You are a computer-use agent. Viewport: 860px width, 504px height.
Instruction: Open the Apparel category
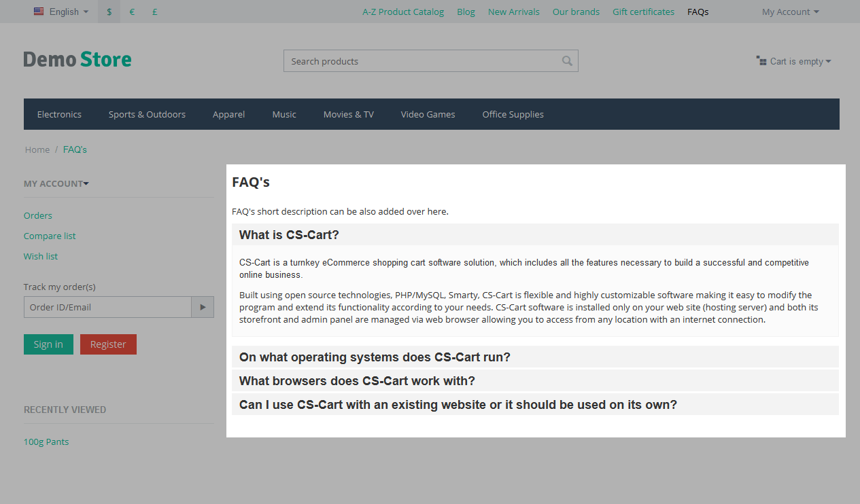228,114
